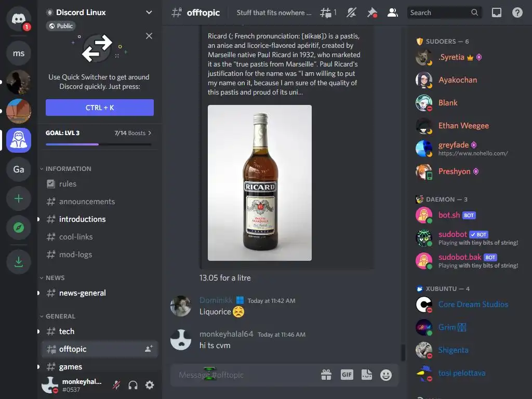Open Blank's member profile
This screenshot has width=532, height=399.
pyautogui.click(x=470, y=103)
